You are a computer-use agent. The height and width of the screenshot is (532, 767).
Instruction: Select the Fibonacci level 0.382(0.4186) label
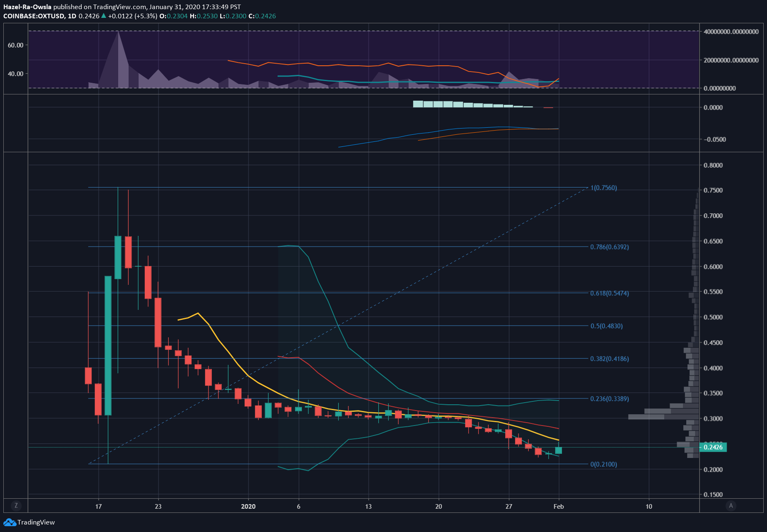pos(609,359)
